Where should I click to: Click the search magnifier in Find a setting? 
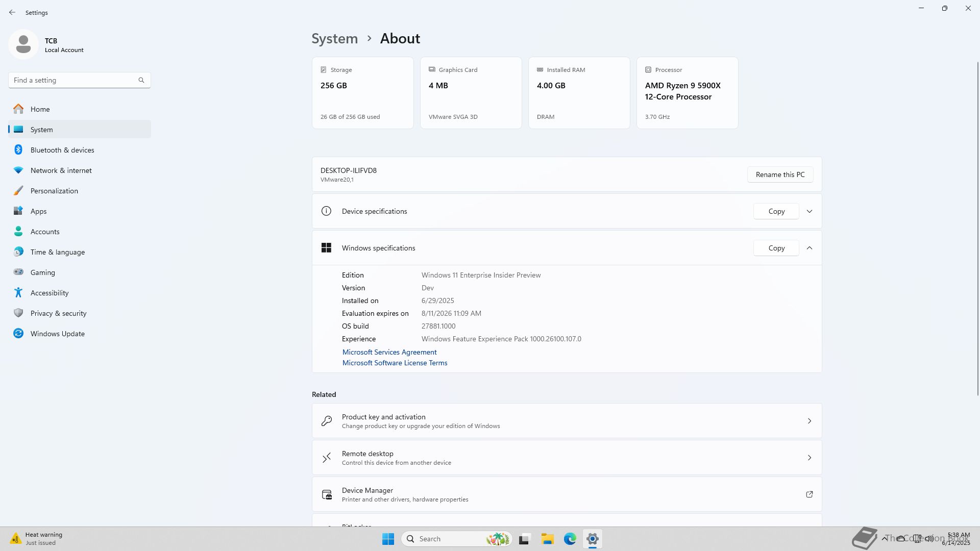(x=141, y=80)
